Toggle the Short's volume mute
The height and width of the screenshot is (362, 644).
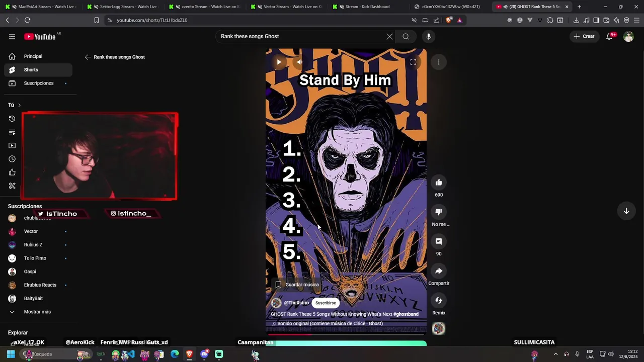coord(300,62)
